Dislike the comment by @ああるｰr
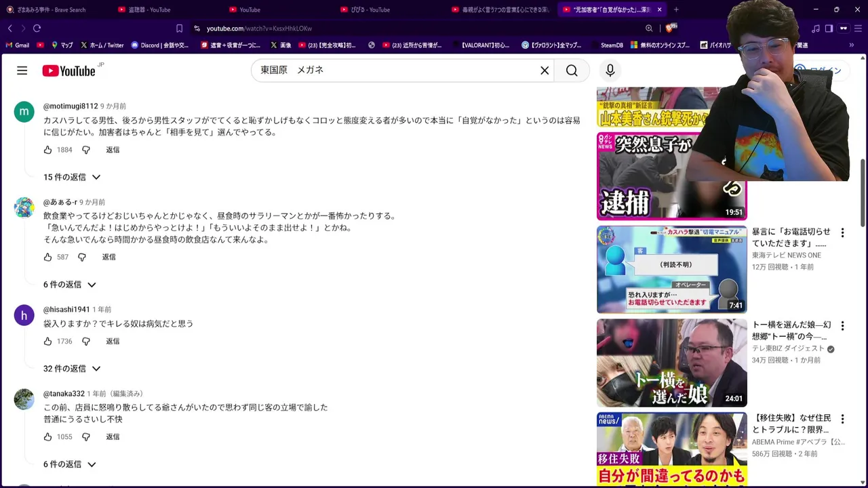The height and width of the screenshot is (488, 868). point(82,257)
